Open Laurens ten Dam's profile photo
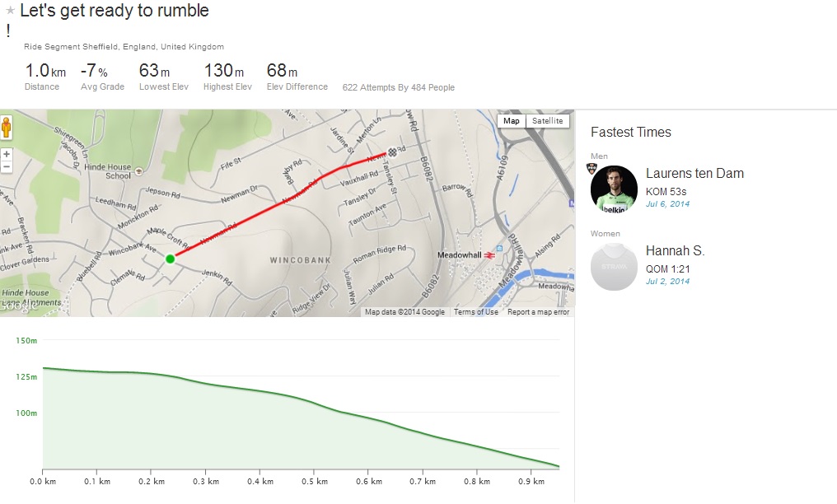The width and height of the screenshot is (837, 504). pos(614,189)
